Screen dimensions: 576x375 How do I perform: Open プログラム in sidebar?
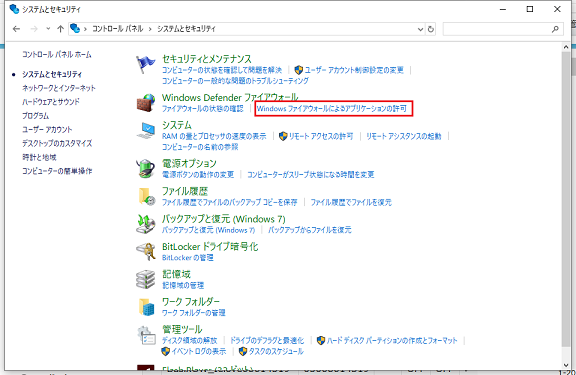pyautogui.click(x=35, y=116)
